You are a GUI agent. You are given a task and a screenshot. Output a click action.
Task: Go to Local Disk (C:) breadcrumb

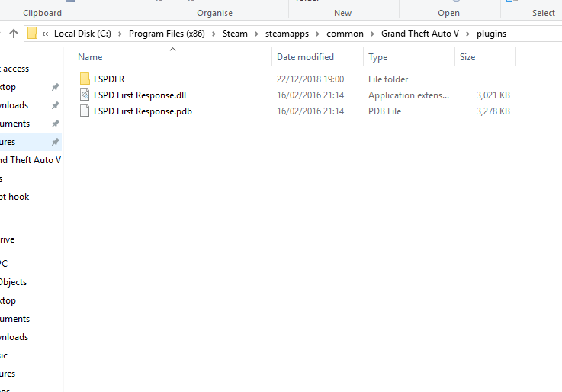pyautogui.click(x=82, y=34)
